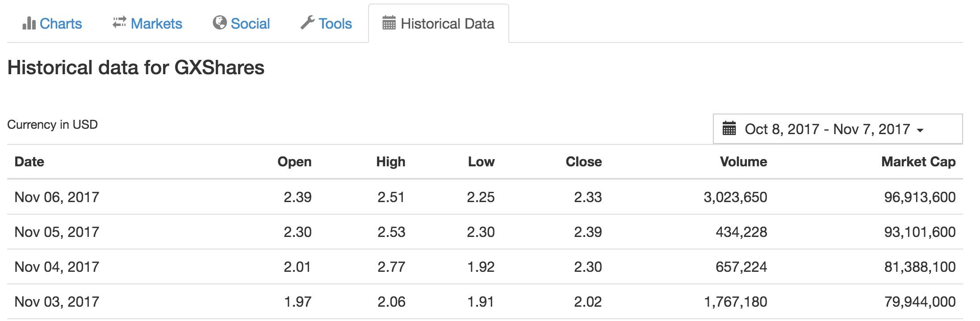
Task: Click the wrench icon beside Tools
Action: click(x=308, y=22)
